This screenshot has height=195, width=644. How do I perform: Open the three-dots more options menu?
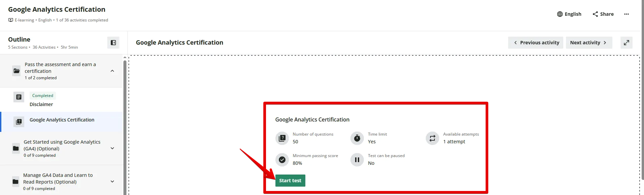tap(627, 14)
